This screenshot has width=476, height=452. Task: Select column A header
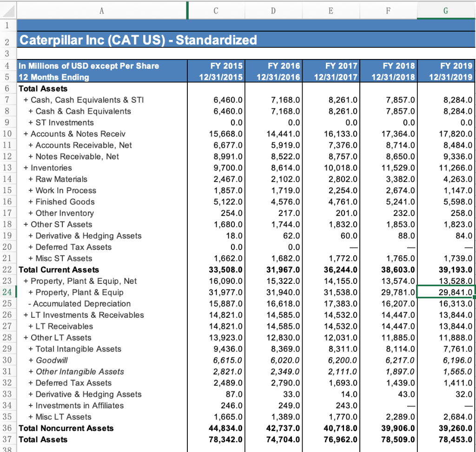101,9
